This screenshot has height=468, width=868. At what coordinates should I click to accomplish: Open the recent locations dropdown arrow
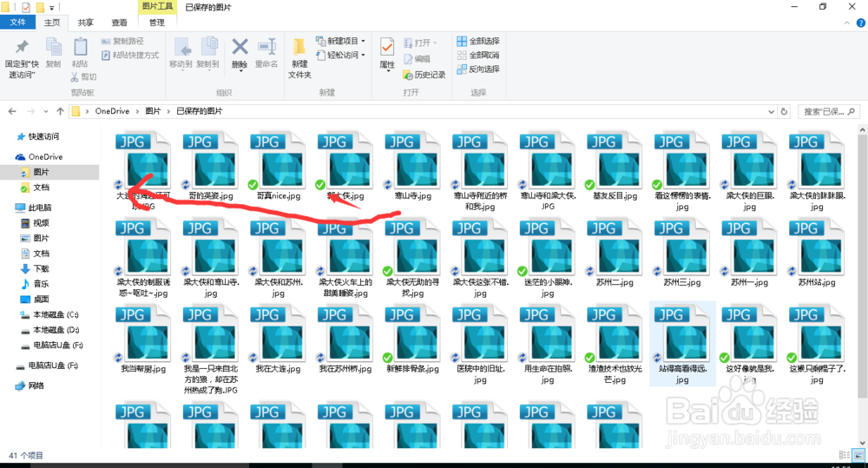pos(46,111)
